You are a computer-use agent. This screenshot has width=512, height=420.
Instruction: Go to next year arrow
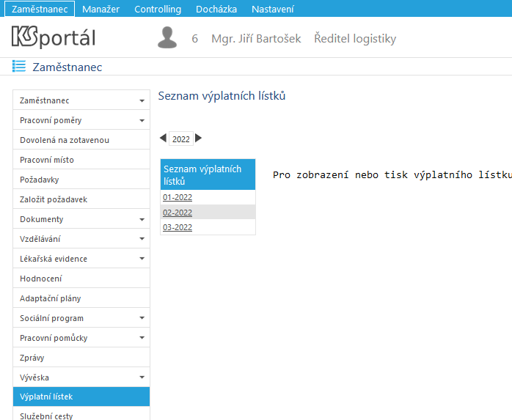point(198,138)
